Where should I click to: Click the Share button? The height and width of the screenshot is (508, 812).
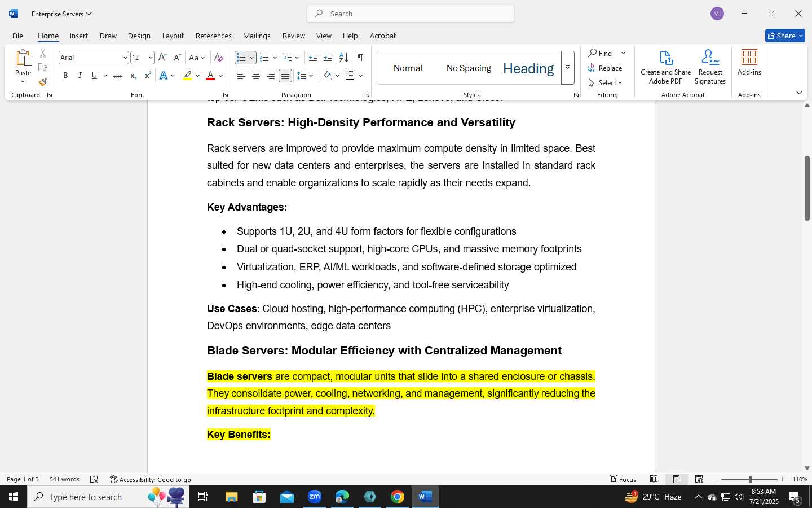[785, 36]
